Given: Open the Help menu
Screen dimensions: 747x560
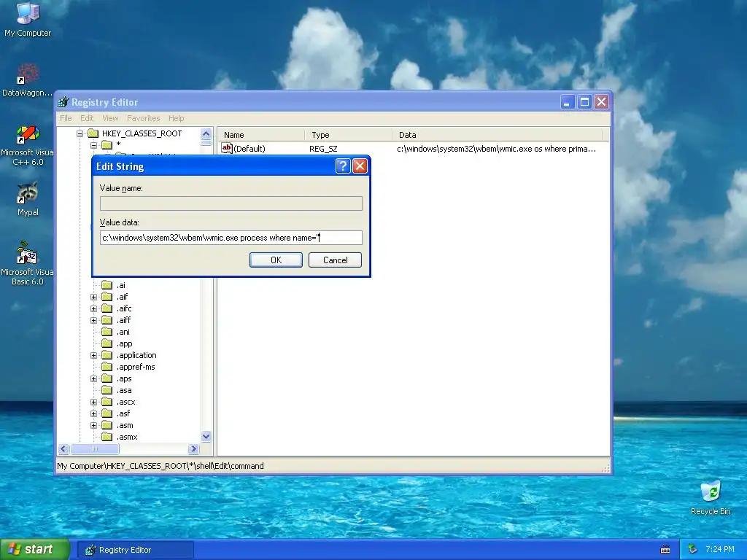Looking at the screenshot, I should [x=177, y=118].
